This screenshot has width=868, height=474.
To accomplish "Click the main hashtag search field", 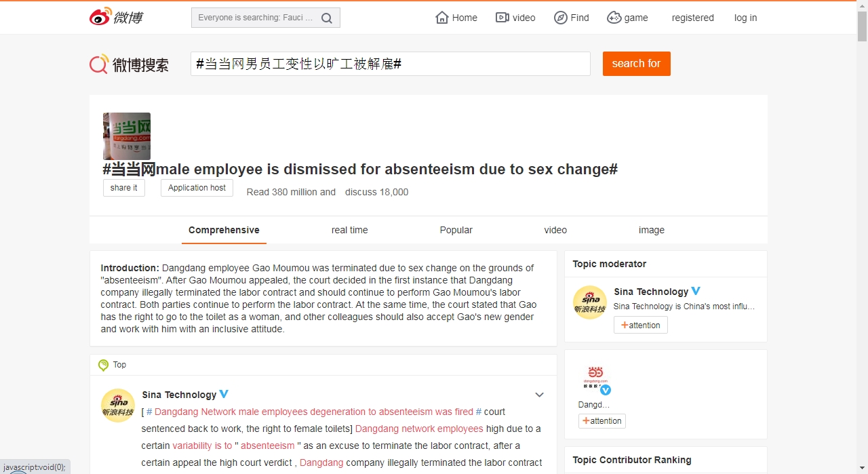I will click(x=391, y=64).
